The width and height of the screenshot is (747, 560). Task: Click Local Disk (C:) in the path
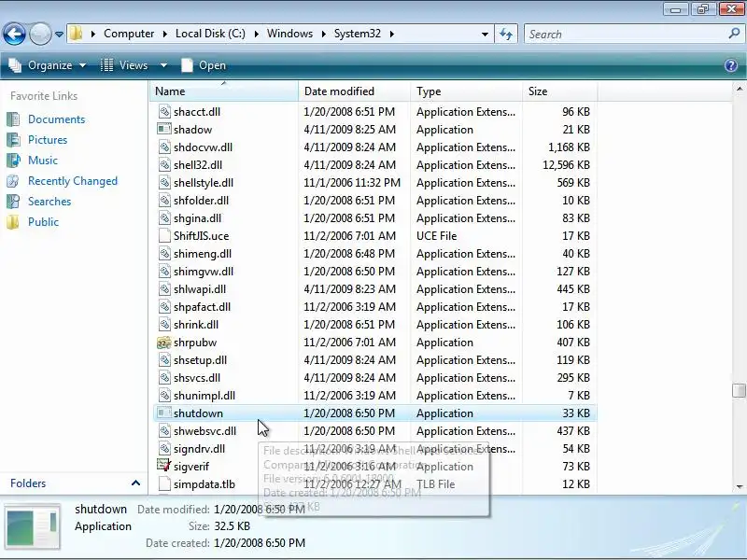(x=210, y=34)
